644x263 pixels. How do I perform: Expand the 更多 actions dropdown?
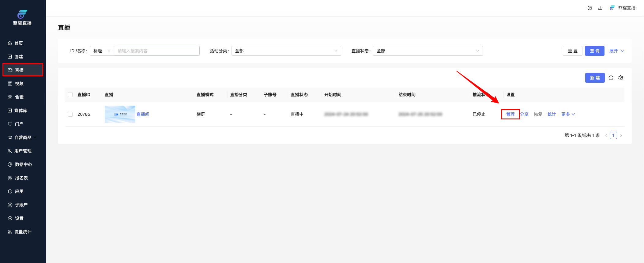point(568,114)
